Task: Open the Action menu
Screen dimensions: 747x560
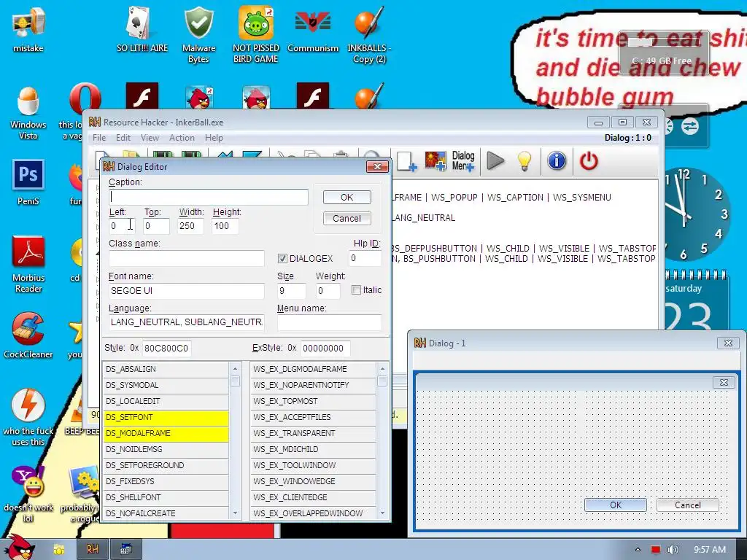Action: [182, 138]
